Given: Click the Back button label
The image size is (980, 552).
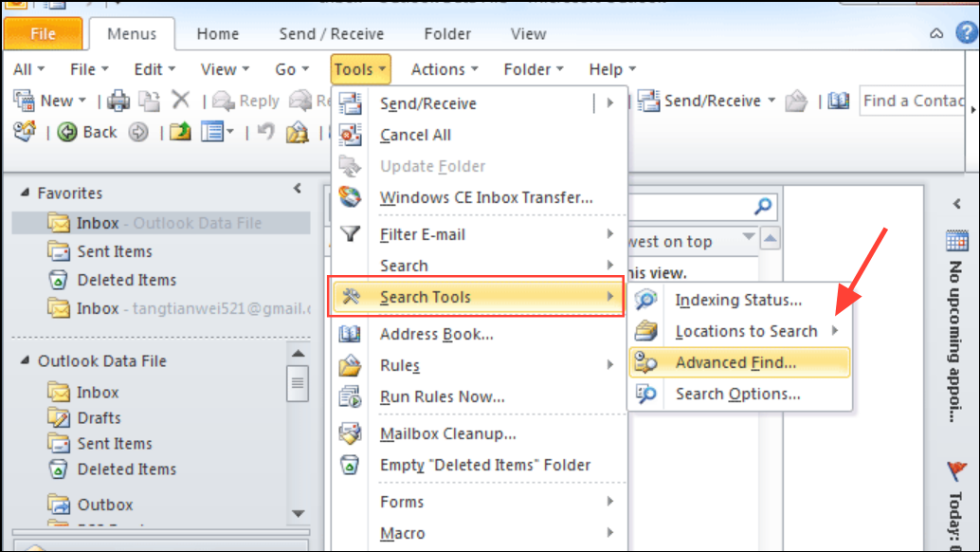Looking at the screenshot, I should tap(100, 132).
